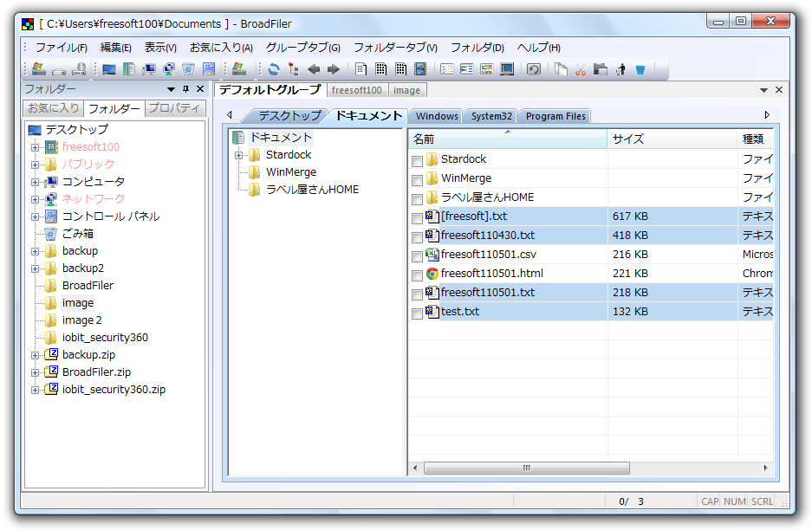Click the my computer toolbar icon
This screenshot has width=812, height=530.
149,68
